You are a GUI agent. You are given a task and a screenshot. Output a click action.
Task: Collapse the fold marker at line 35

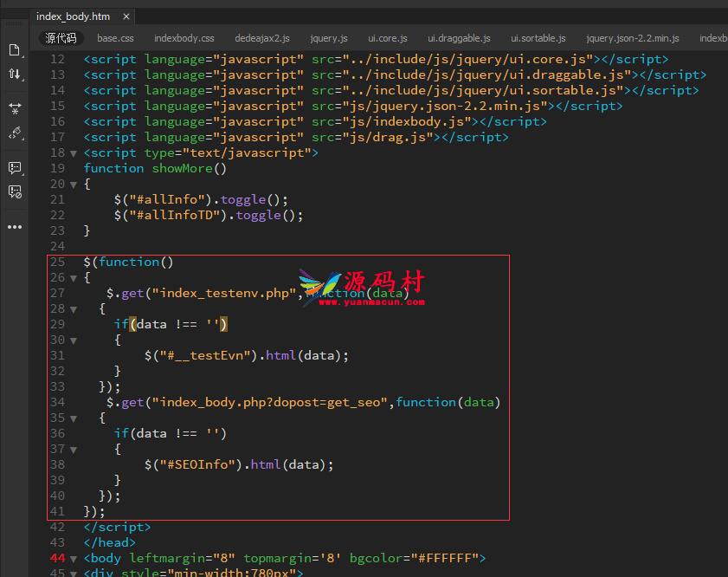73,418
